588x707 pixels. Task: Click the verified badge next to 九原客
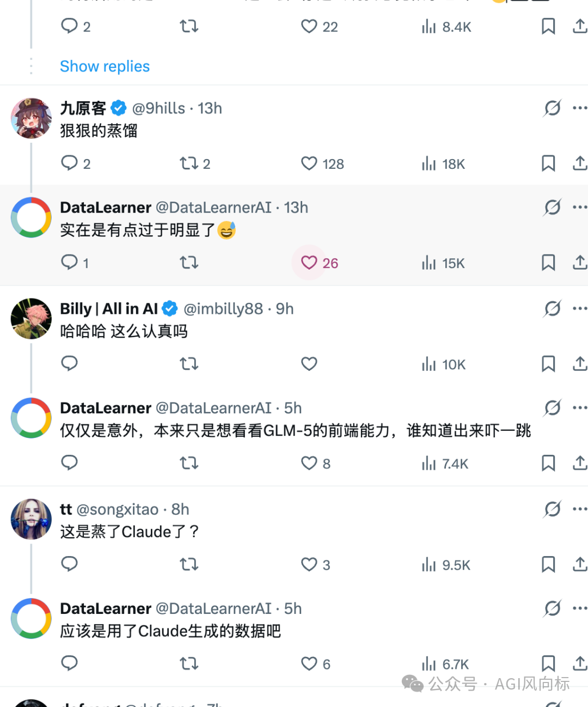pos(118,108)
